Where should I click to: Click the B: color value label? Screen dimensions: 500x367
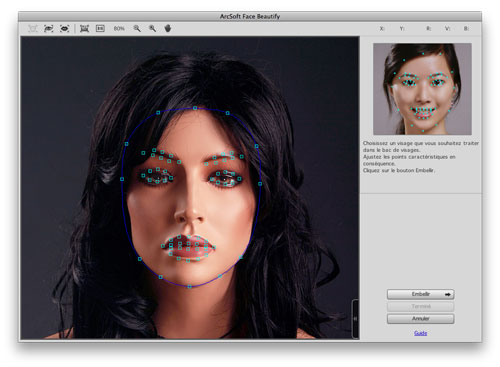[x=466, y=29]
